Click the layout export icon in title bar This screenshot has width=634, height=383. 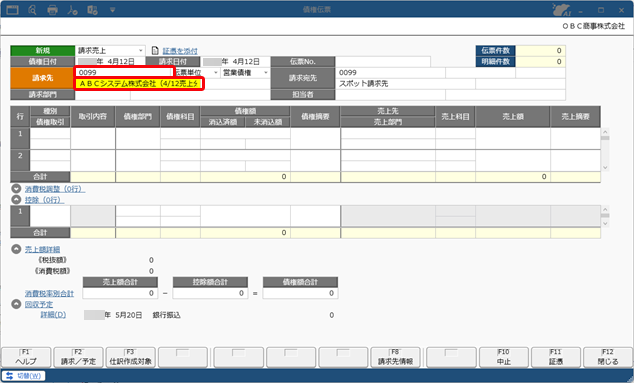92,10
